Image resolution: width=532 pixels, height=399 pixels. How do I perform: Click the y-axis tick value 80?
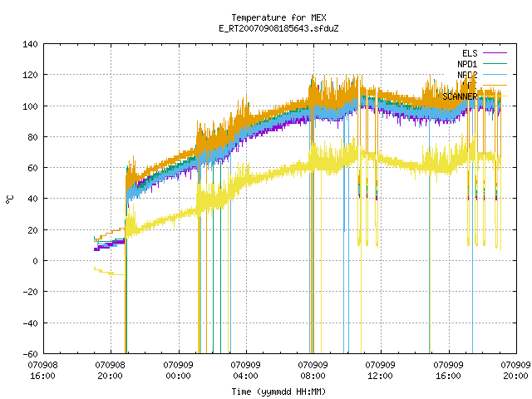click(x=33, y=137)
